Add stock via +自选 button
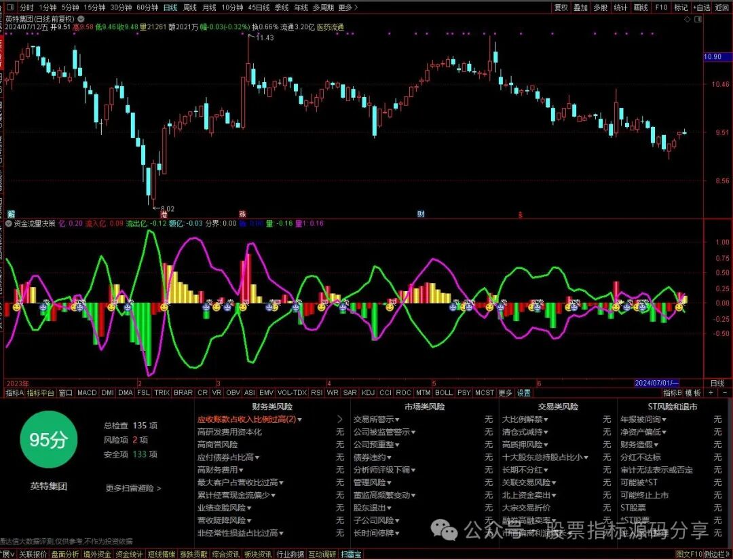Screen dimensions: 733x560 click(x=702, y=7)
